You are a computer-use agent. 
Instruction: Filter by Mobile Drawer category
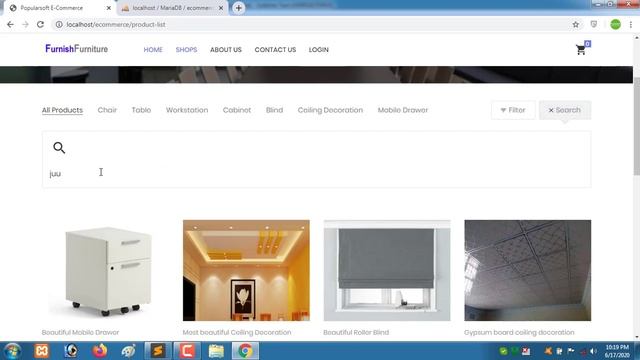click(403, 110)
